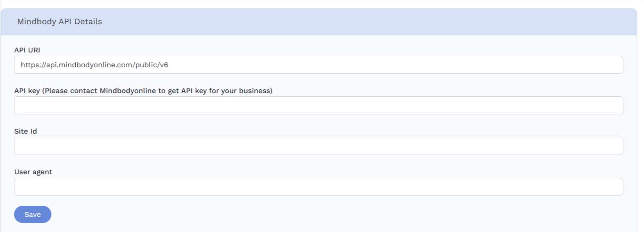Place cursor in the empty field under Site Id
This screenshot has width=644, height=232.
[318, 146]
